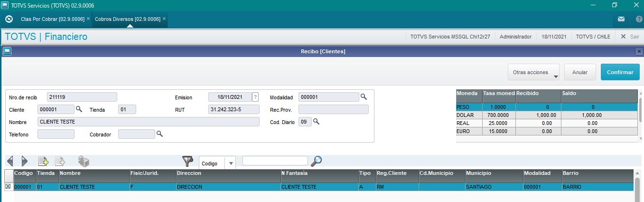Click the Recibido column header
The height and width of the screenshot is (202, 644).
(538, 96)
